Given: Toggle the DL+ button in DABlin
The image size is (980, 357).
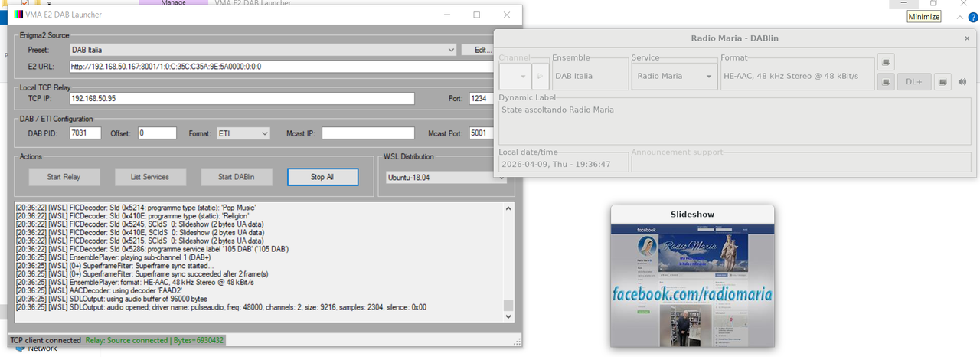Looking at the screenshot, I should [914, 82].
